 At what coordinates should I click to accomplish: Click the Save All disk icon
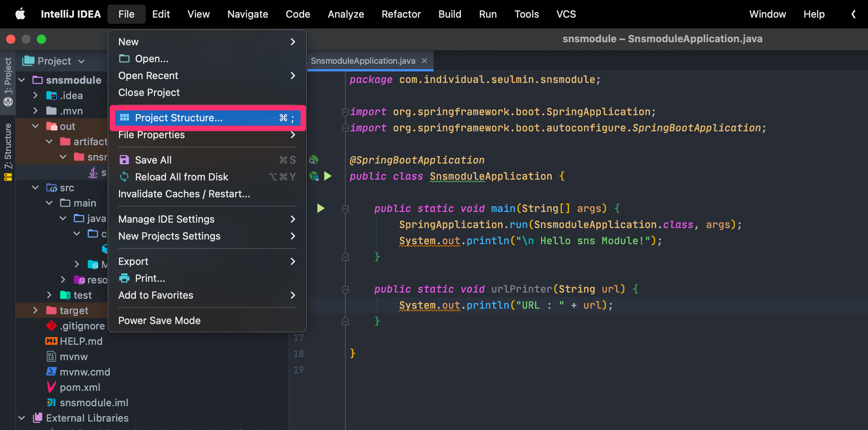pyautogui.click(x=124, y=160)
